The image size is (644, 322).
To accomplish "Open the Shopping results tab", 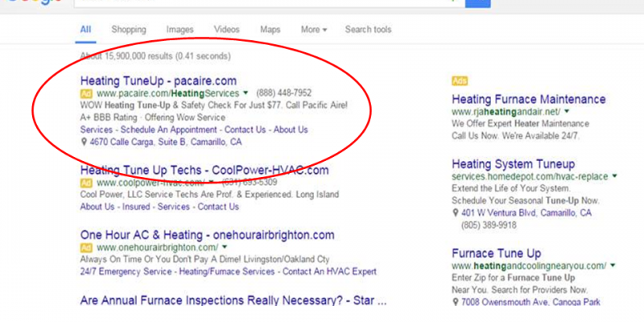I will [129, 30].
